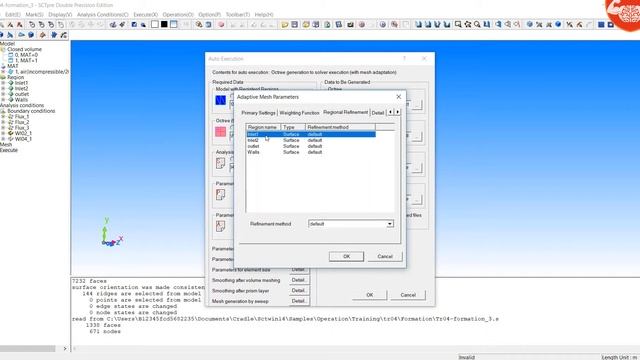
Task: Click the open folder icon in toolbar
Action: pyautogui.click(x=285, y=24)
